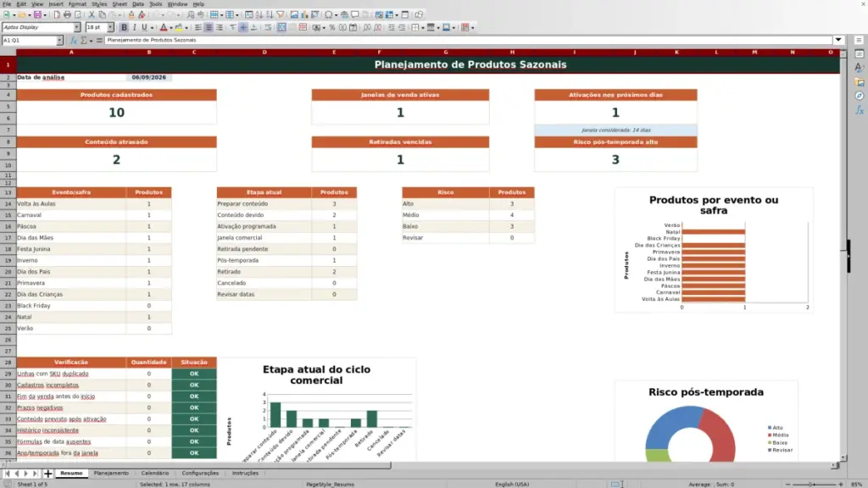This screenshot has height=488, width=868.
Task: Open Find and Replace tool
Action: (191, 15)
